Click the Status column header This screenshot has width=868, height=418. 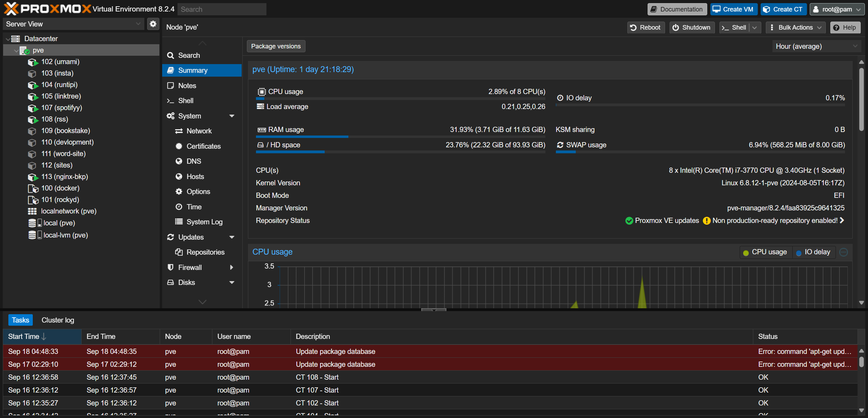(x=805, y=336)
